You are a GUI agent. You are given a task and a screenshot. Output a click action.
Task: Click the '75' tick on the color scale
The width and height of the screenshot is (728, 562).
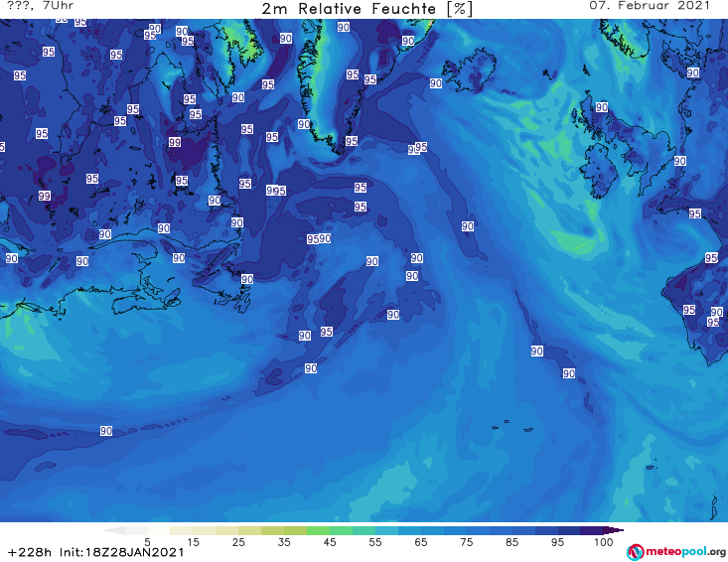tap(466, 541)
